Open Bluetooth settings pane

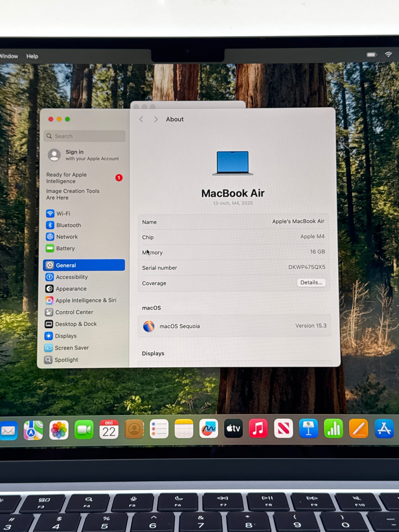click(68, 225)
